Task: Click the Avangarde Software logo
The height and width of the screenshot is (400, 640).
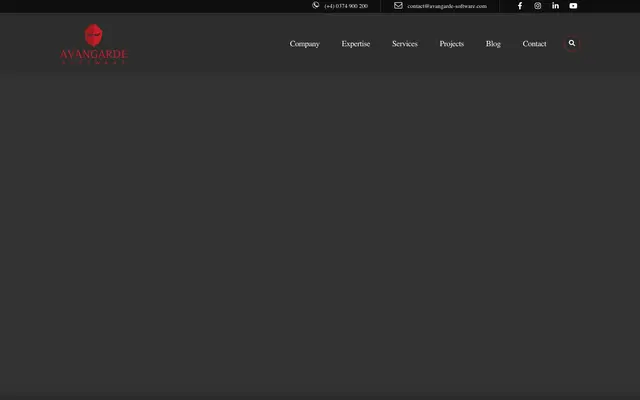Action: coord(94,44)
